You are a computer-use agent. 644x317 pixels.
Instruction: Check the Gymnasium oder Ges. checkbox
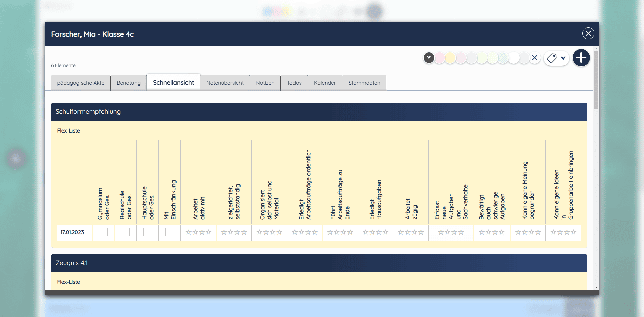pos(103,232)
